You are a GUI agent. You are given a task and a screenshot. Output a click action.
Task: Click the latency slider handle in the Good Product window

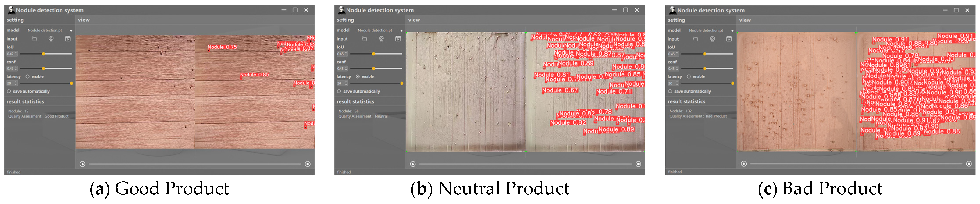71,83
